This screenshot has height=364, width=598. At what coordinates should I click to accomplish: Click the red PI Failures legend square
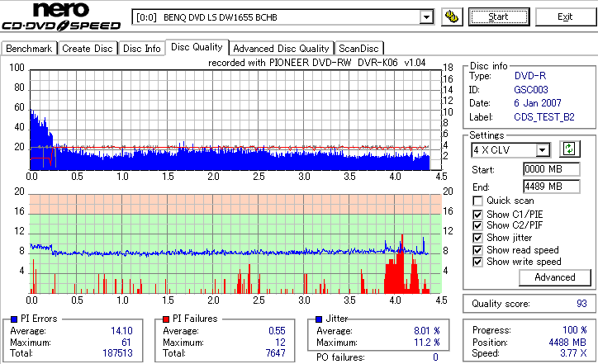click(x=166, y=319)
